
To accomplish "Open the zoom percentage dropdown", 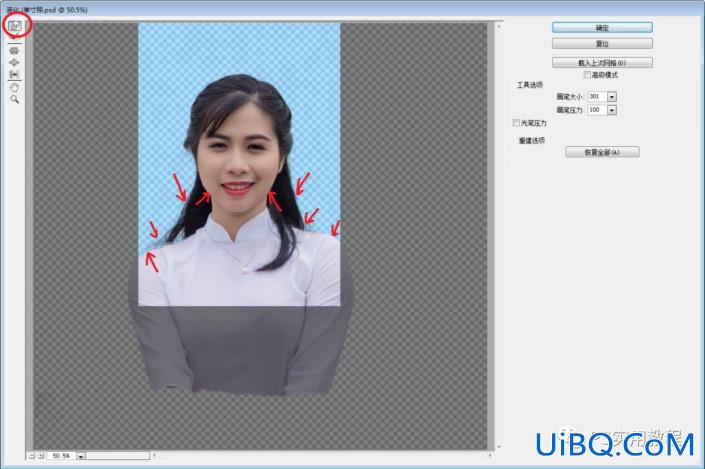I will point(80,456).
